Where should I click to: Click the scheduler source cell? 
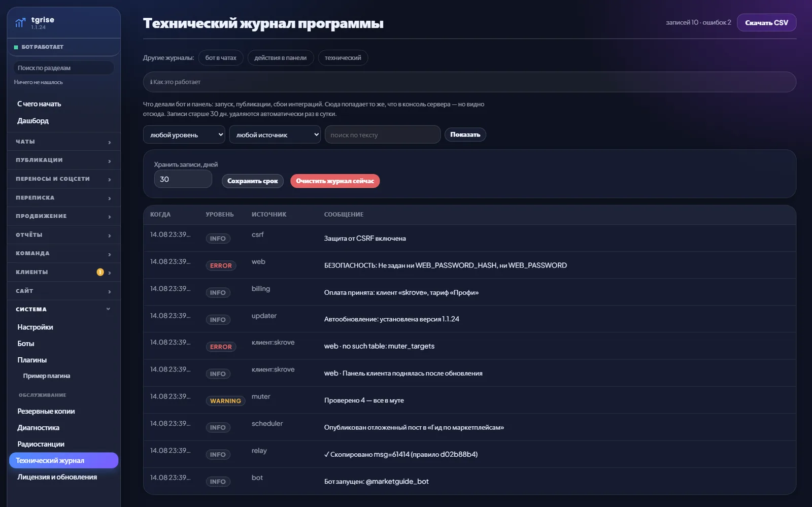pos(267,424)
